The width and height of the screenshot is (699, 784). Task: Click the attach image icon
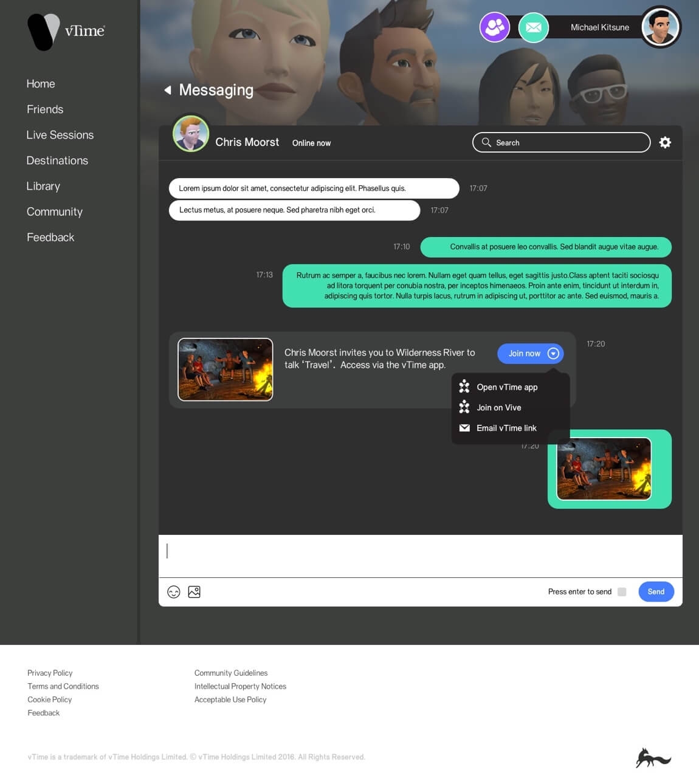(195, 592)
